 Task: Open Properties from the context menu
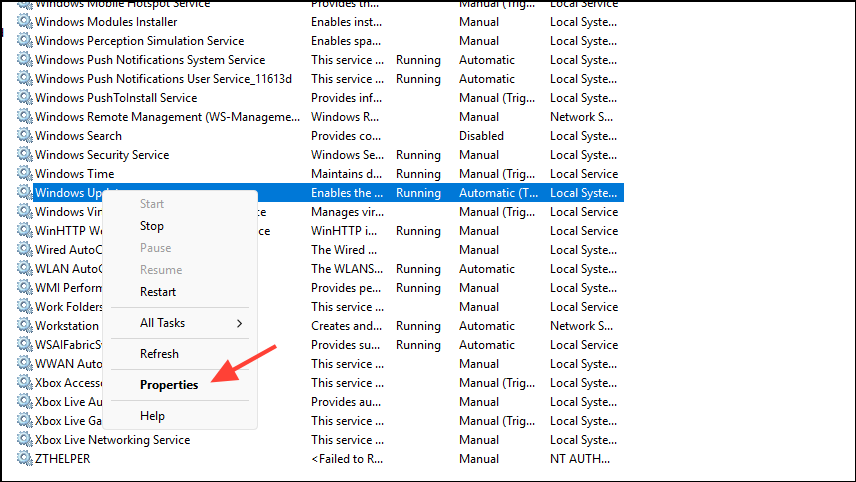tap(169, 385)
